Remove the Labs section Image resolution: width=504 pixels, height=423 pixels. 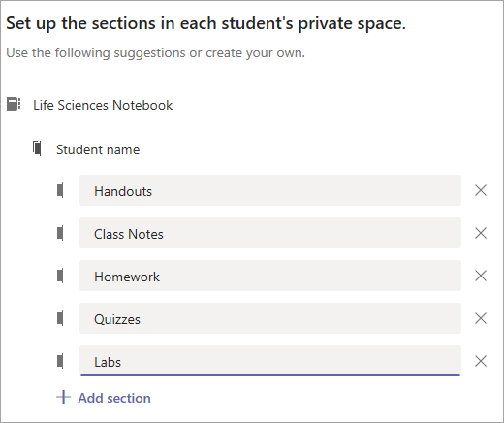coord(481,361)
